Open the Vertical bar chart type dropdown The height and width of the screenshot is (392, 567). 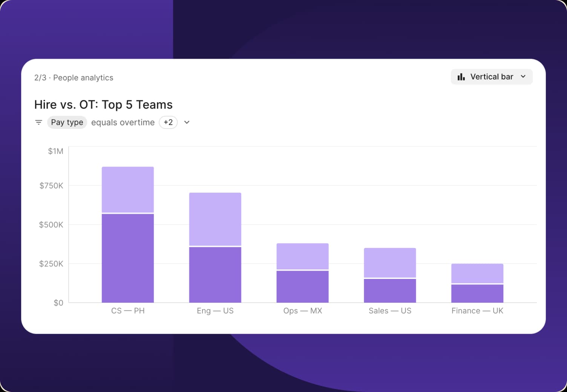point(491,77)
